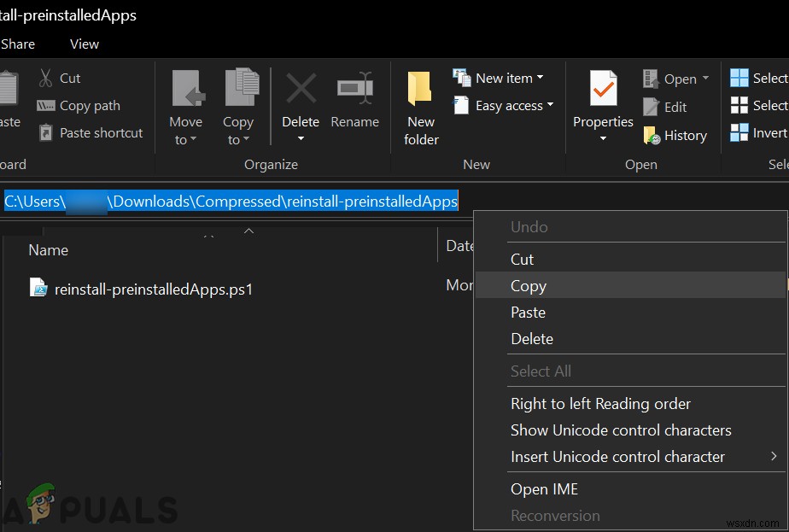Choose Open IME from context menu
This screenshot has width=789, height=532.
(x=630, y=489)
